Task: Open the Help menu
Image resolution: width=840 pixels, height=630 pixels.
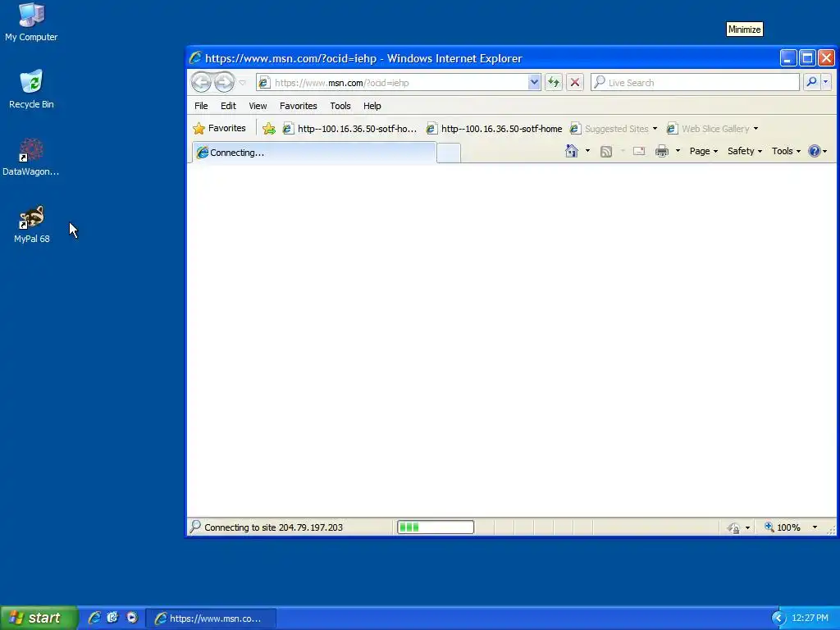Action: [372, 106]
